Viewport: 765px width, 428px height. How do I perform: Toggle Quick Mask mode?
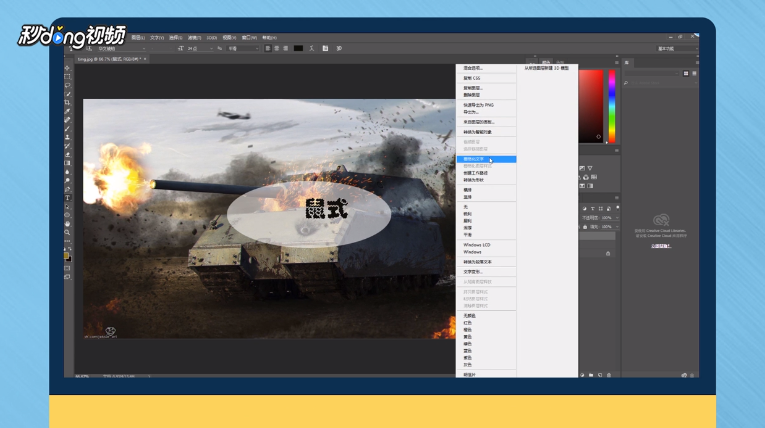point(67,268)
